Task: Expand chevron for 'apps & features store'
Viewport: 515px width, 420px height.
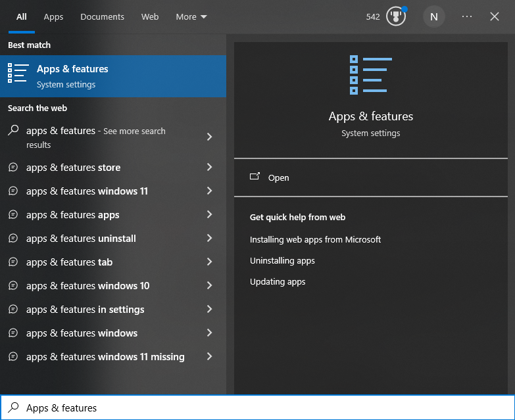Action: pos(210,168)
